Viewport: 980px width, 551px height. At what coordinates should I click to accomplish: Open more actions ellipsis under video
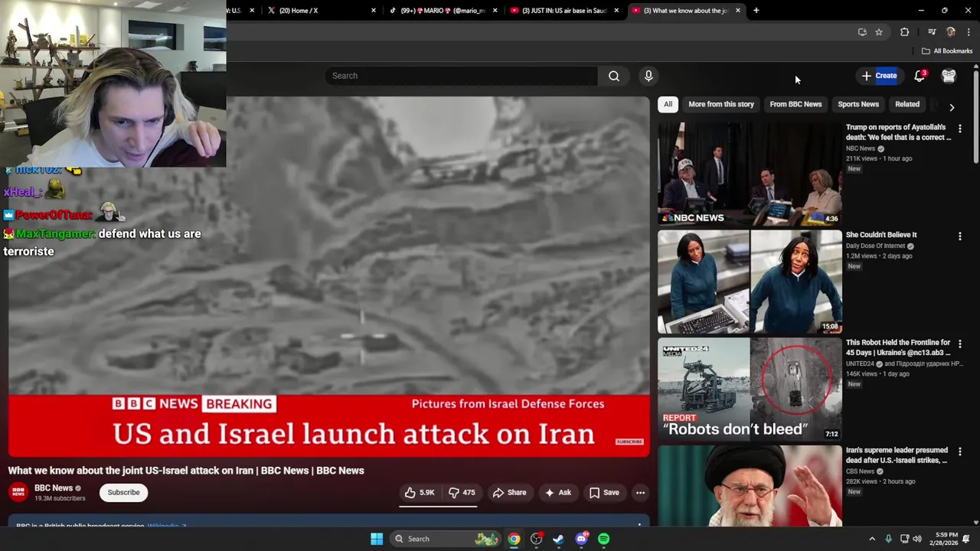point(640,493)
